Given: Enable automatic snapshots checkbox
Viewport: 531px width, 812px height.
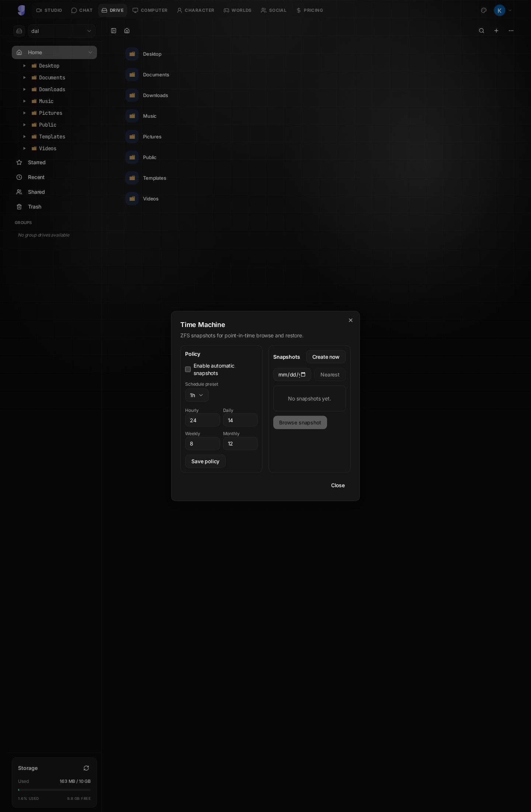Looking at the screenshot, I should (188, 369).
